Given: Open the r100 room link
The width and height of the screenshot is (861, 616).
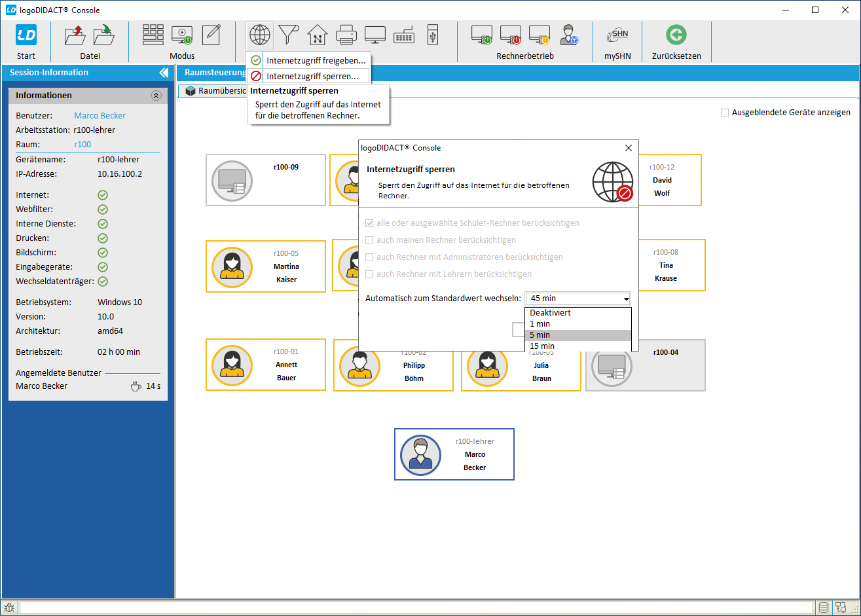Looking at the screenshot, I should (82, 145).
